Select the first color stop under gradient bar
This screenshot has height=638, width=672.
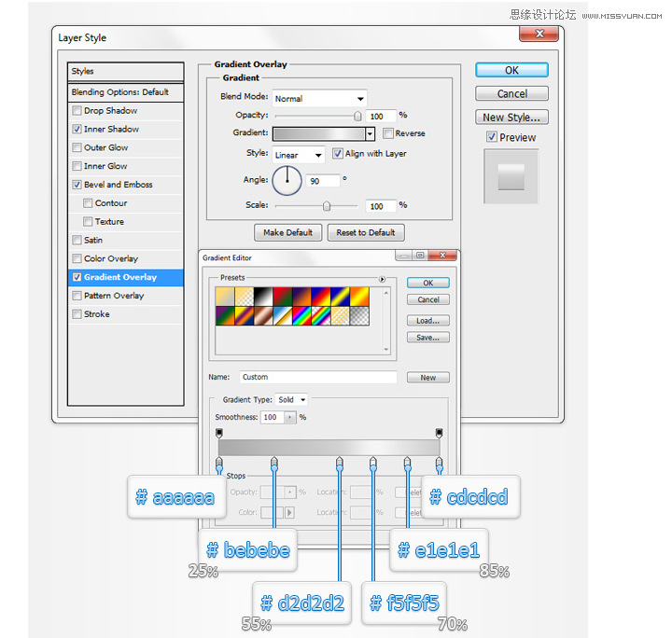point(219,463)
